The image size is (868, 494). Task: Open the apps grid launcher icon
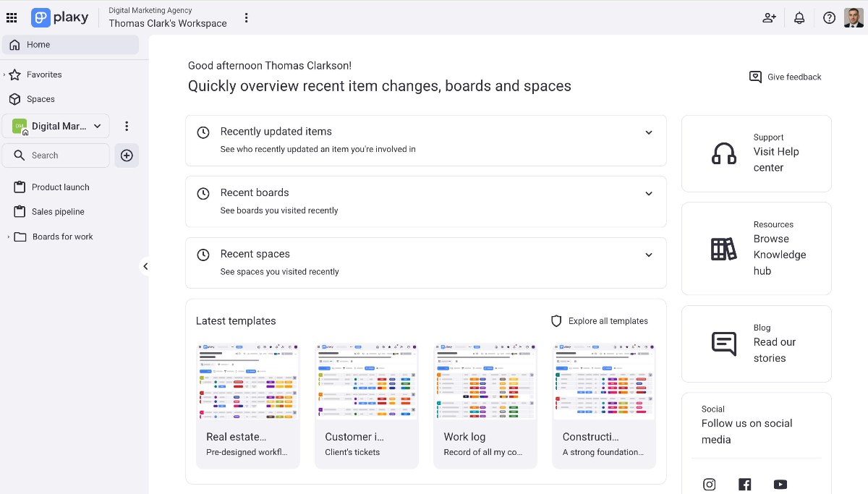(12, 18)
